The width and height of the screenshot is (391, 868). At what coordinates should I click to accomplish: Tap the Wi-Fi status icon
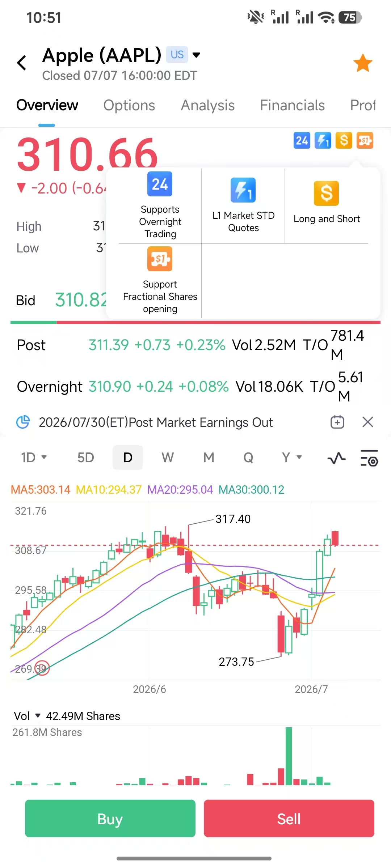[x=326, y=17]
